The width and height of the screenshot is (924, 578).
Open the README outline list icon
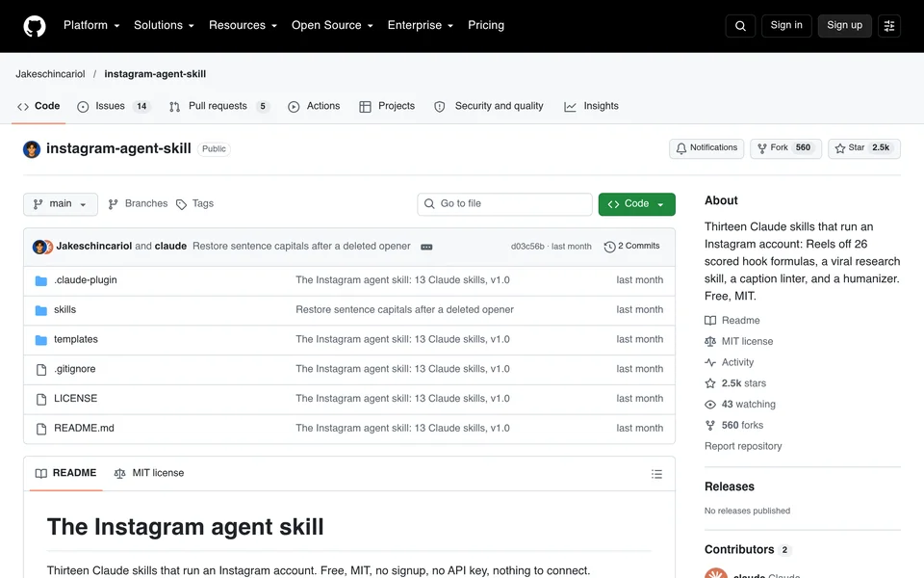[x=656, y=474]
